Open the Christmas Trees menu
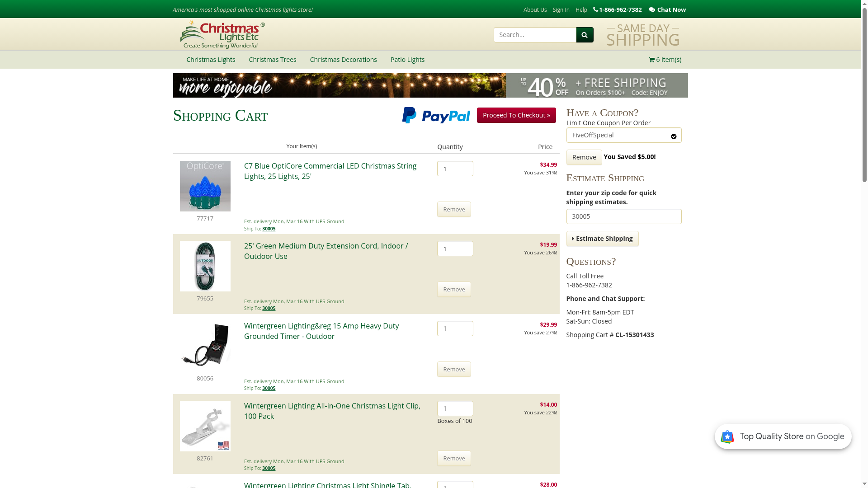The height and width of the screenshot is (488, 868). point(272,60)
